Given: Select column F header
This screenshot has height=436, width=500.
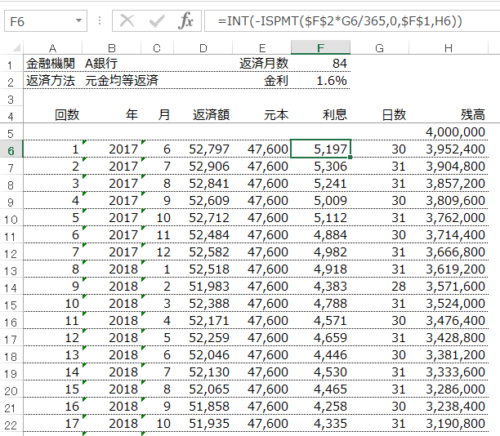Looking at the screenshot, I should (x=321, y=48).
